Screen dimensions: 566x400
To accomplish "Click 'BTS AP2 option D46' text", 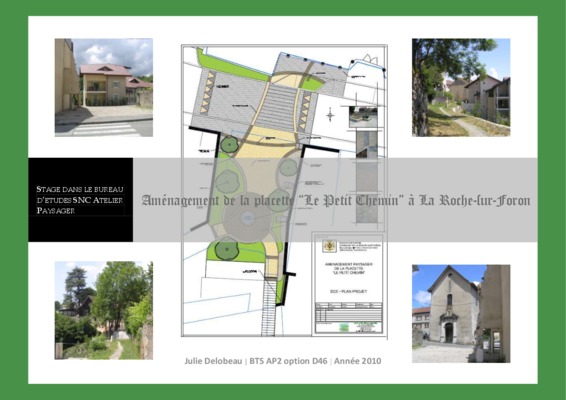I will [x=288, y=361].
